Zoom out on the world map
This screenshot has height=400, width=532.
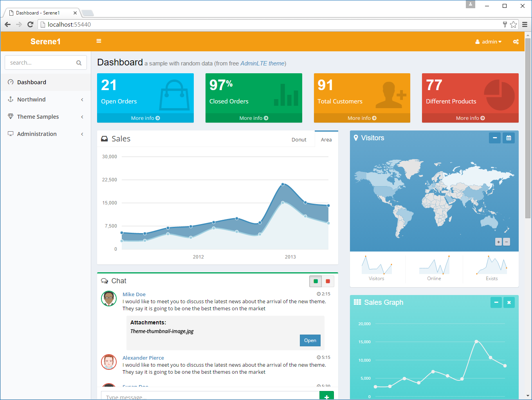tap(507, 242)
